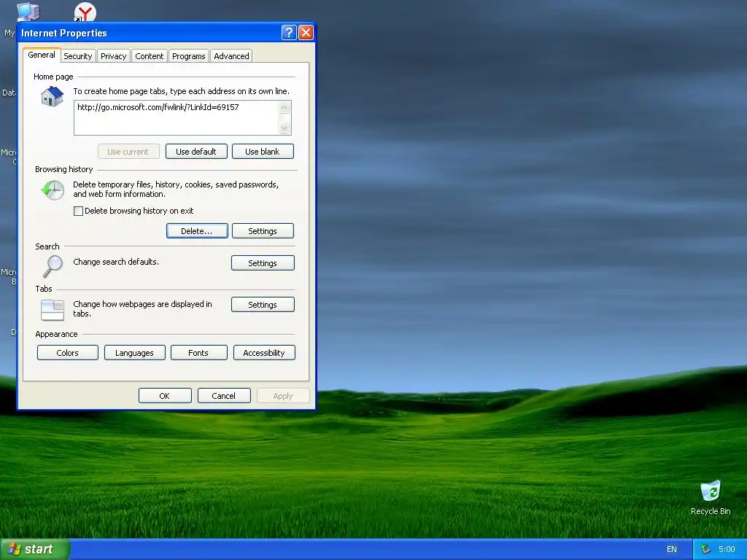Click the browsing history clock icon

click(x=53, y=190)
